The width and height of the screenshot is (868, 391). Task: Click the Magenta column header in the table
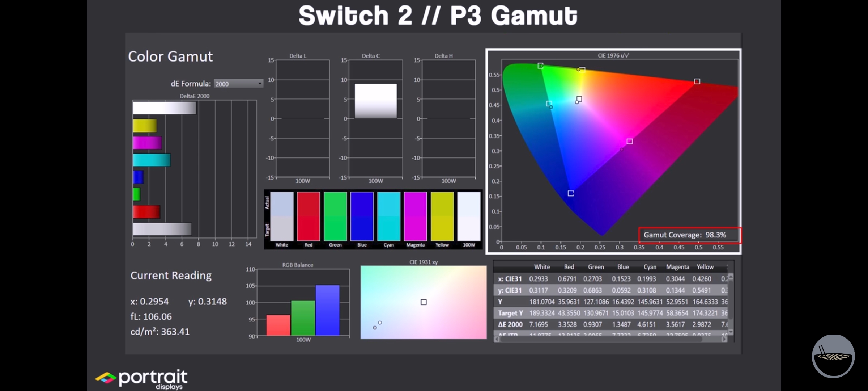tap(677, 267)
